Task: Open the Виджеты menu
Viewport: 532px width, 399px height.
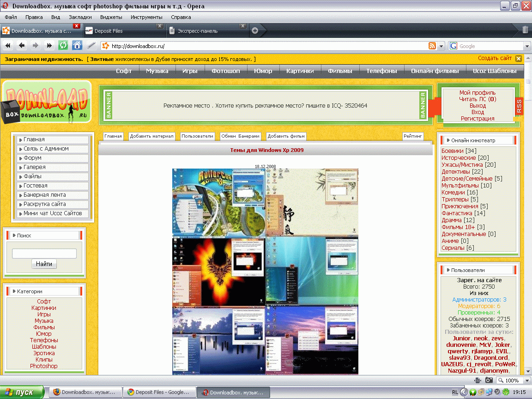Action: pyautogui.click(x=111, y=17)
